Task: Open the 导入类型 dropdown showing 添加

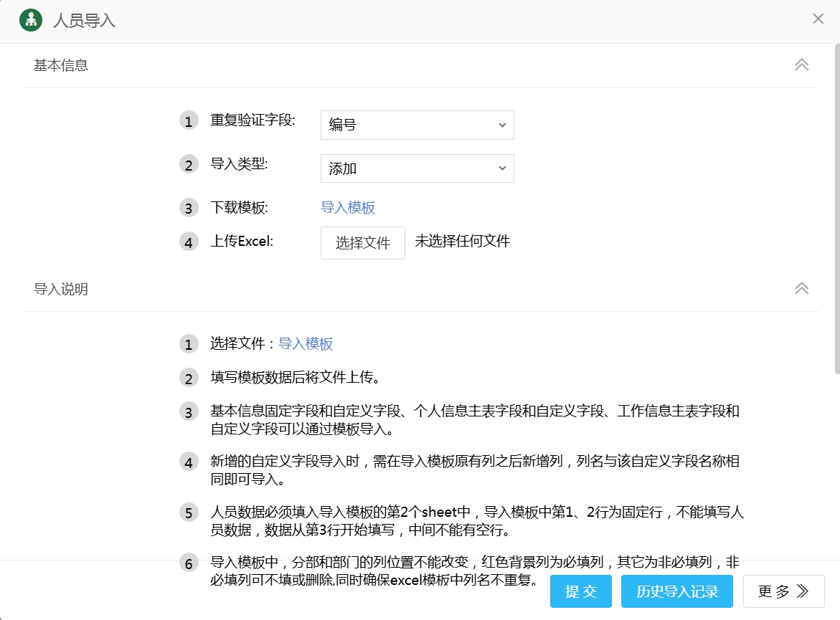Action: [x=417, y=168]
